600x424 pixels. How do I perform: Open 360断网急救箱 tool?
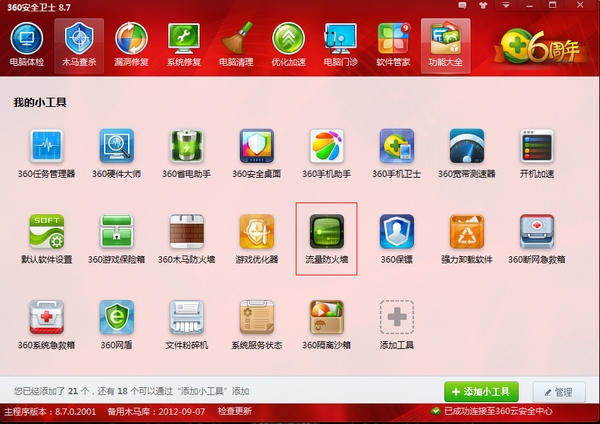[536, 239]
